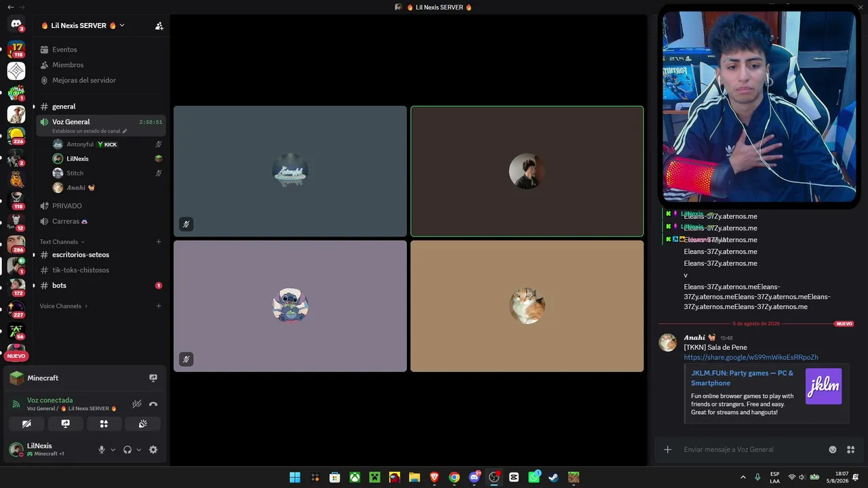Expand the Voice Channels category

[63, 306]
